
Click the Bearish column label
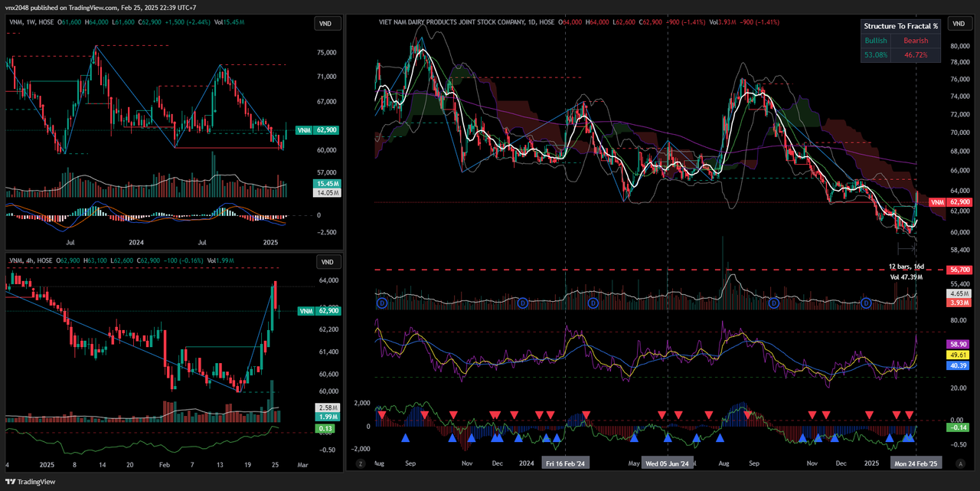(916, 41)
